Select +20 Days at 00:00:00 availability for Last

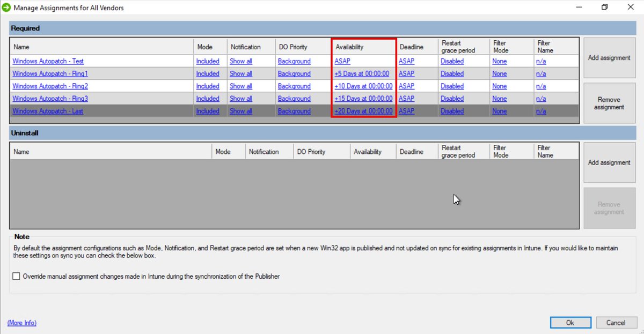point(364,111)
